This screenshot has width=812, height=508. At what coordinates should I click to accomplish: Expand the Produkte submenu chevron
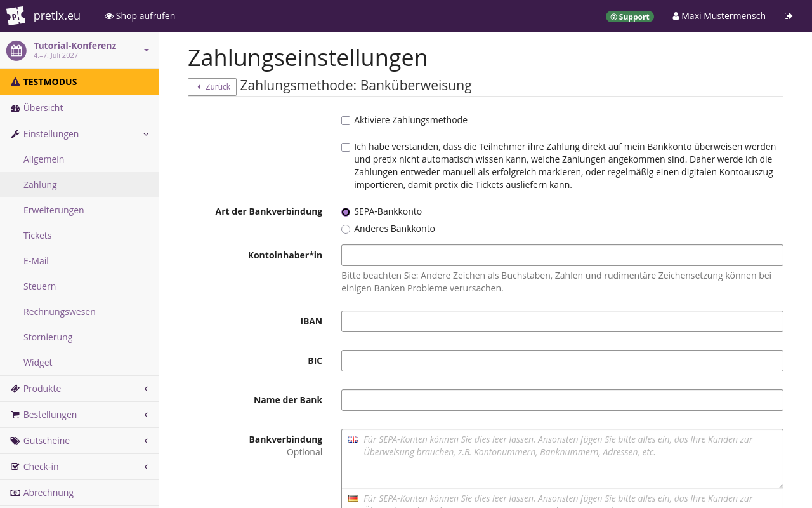coord(146,389)
